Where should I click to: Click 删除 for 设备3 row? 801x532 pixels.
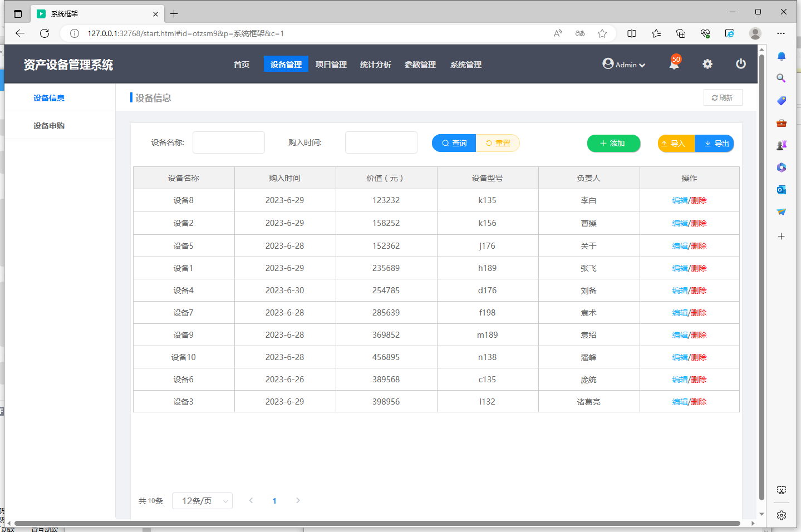click(699, 402)
